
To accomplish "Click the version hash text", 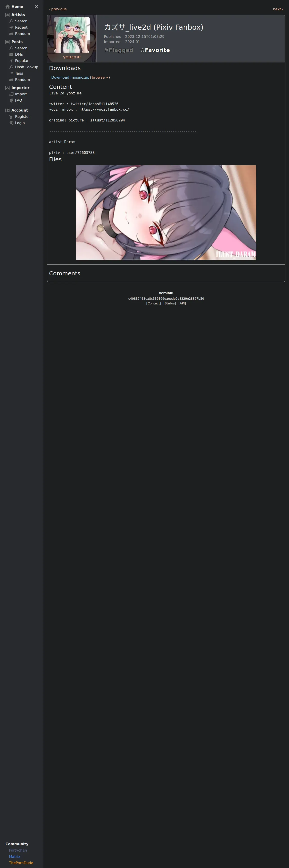I will (x=166, y=299).
